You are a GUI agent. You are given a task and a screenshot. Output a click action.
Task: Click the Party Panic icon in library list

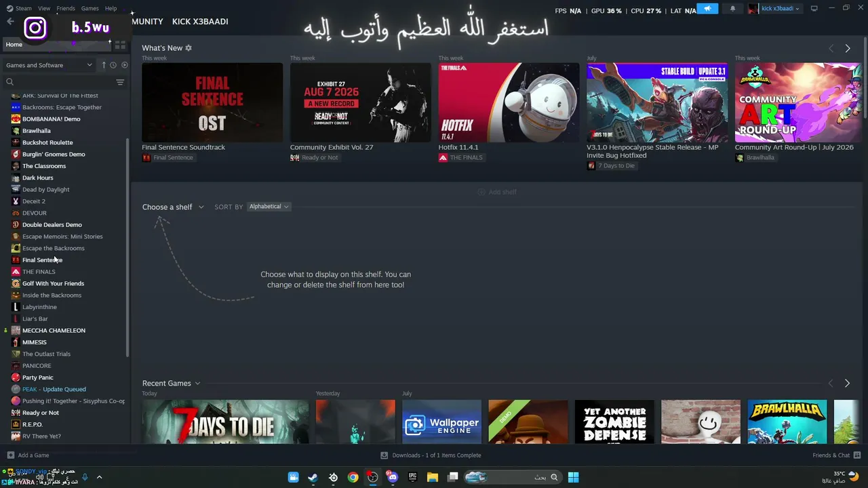[16, 378]
